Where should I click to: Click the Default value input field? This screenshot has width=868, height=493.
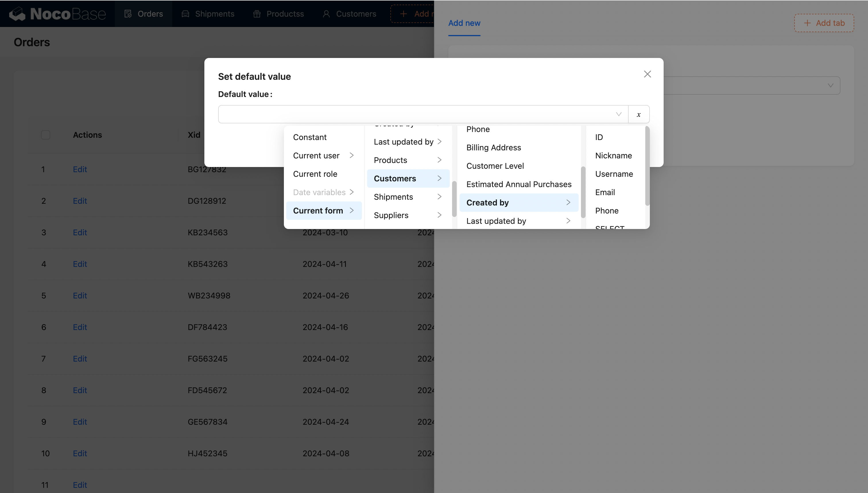(416, 114)
